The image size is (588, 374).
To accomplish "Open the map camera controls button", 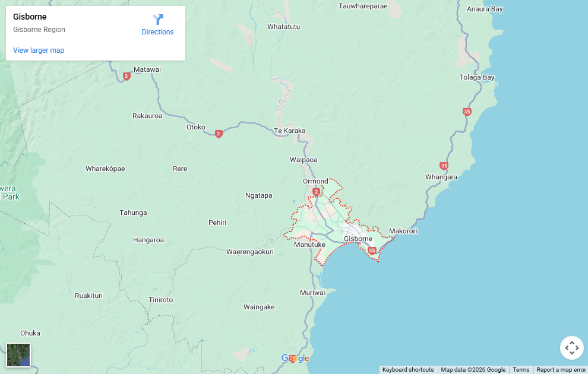I will [571, 348].
